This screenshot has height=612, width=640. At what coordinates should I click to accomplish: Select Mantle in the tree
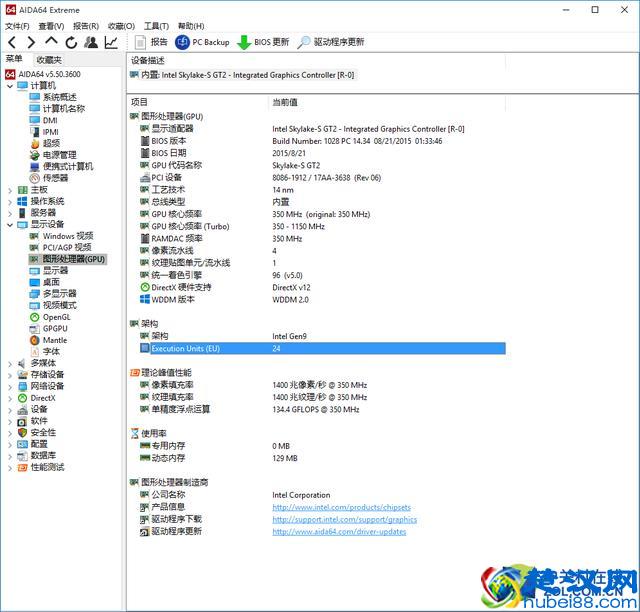pyautogui.click(x=48, y=340)
